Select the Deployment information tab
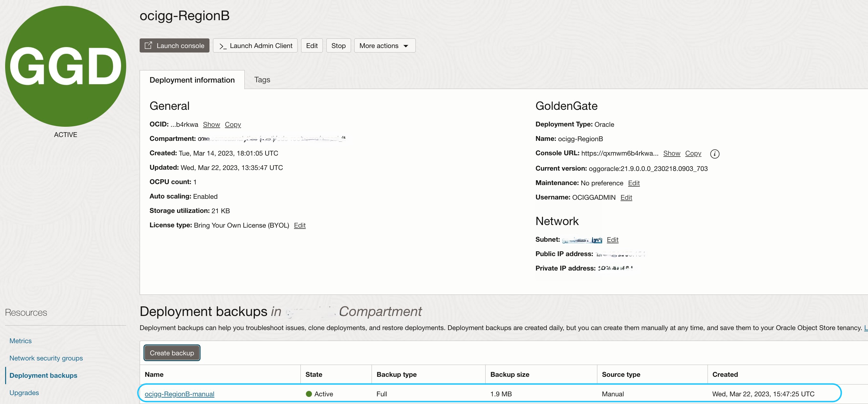This screenshot has height=404, width=868. pyautogui.click(x=192, y=80)
